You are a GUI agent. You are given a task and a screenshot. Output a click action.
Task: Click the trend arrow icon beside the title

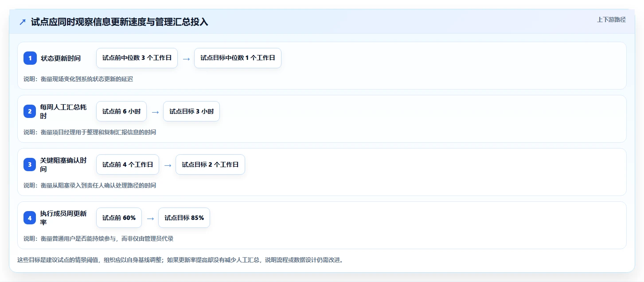click(23, 22)
